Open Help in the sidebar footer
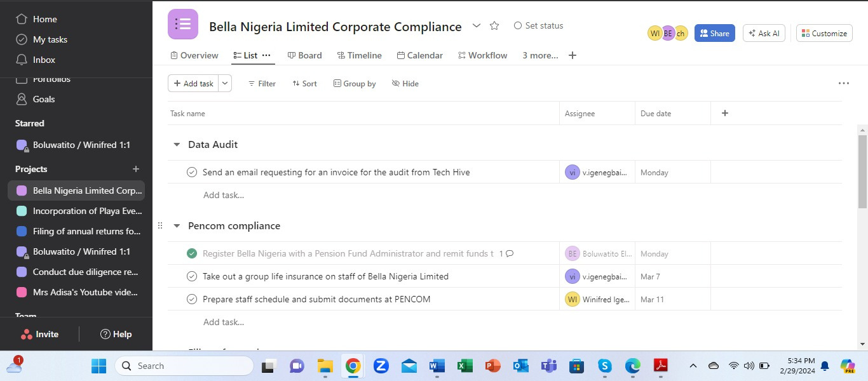Viewport: 868px width, 381px height. coord(116,334)
